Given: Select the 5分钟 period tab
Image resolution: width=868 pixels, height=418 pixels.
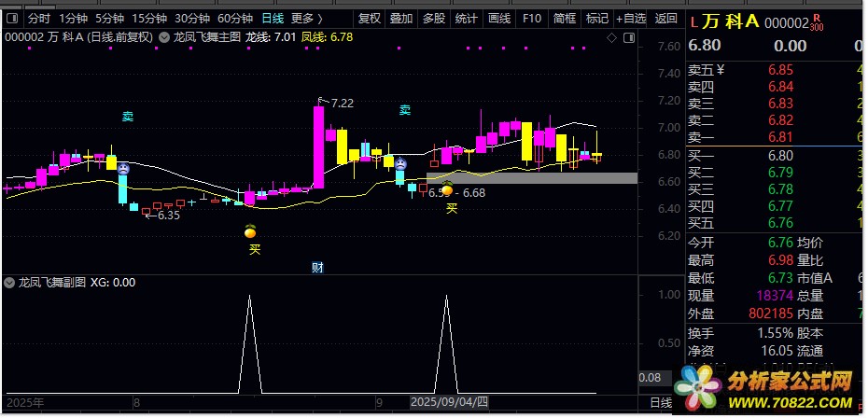Looking at the screenshot, I should pyautogui.click(x=109, y=19).
